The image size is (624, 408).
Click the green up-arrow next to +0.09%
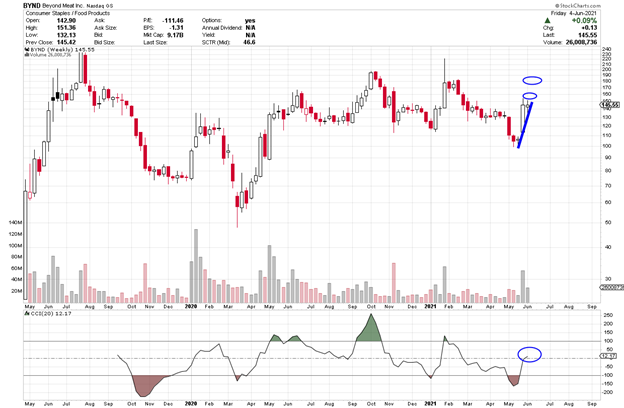pyautogui.click(x=547, y=20)
